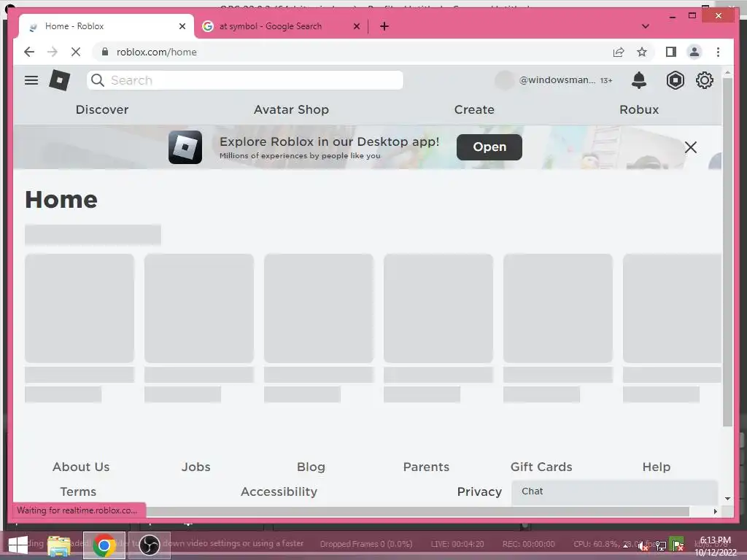Click the browser forward arrow
The image size is (747, 560).
53,52
